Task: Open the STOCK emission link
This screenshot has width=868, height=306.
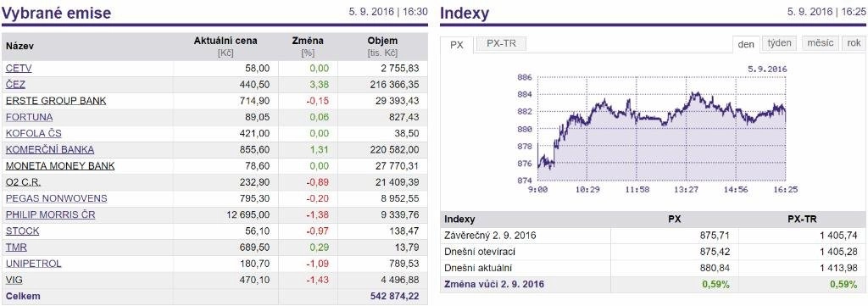Action: coord(22,231)
